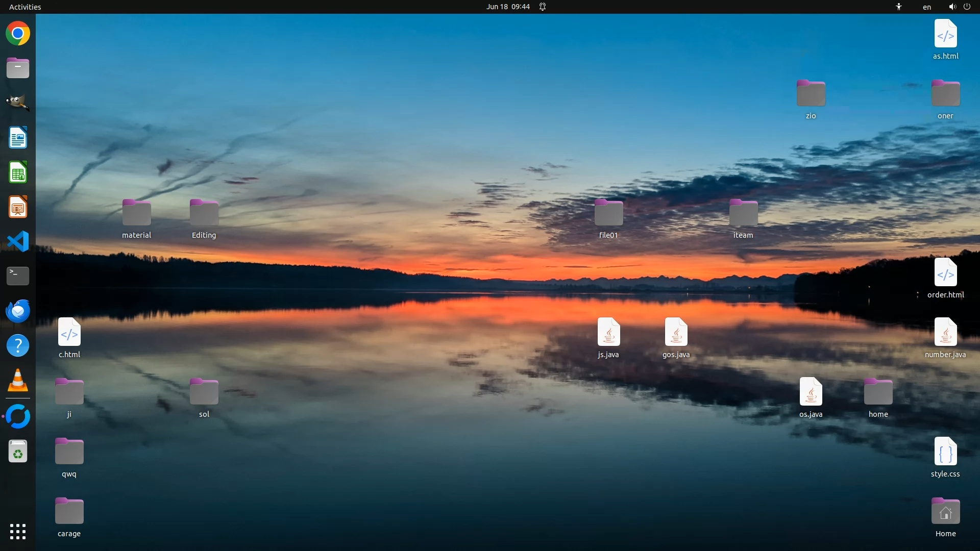This screenshot has width=980, height=551.
Task: Launch Visual Studio Code from dock
Action: (x=18, y=241)
